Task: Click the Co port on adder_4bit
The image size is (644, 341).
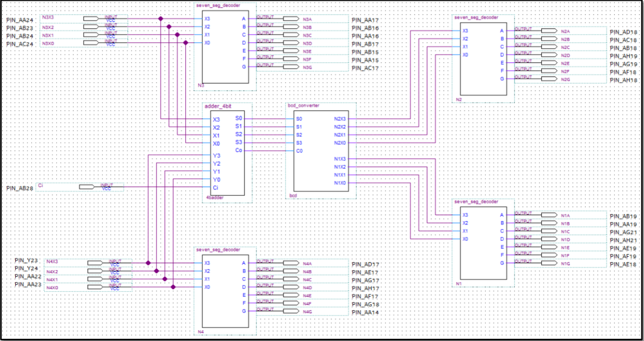Action: click(239, 151)
